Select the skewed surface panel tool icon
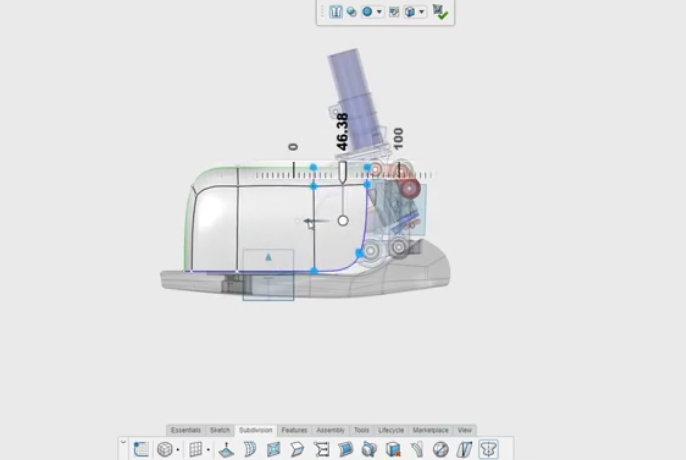The width and height of the screenshot is (686, 460). coord(464,449)
